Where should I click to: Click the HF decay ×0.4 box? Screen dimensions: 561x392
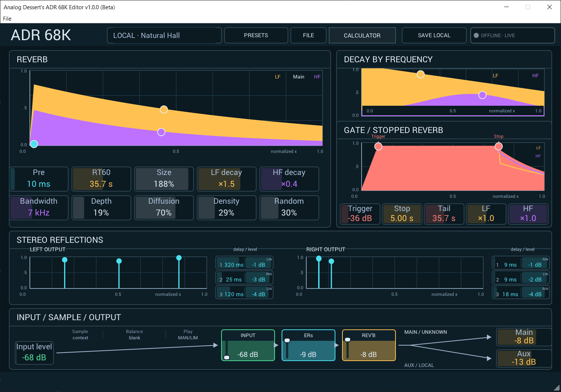[x=289, y=179]
